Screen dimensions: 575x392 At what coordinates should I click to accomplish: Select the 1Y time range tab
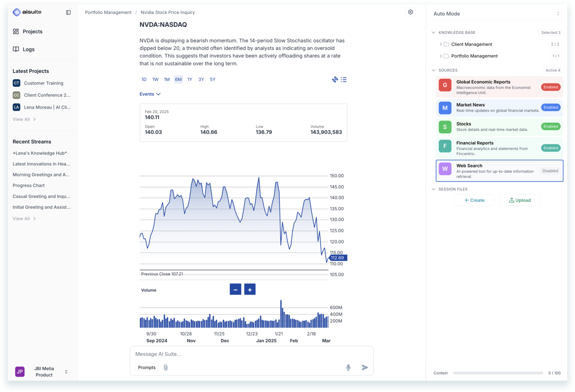click(190, 79)
